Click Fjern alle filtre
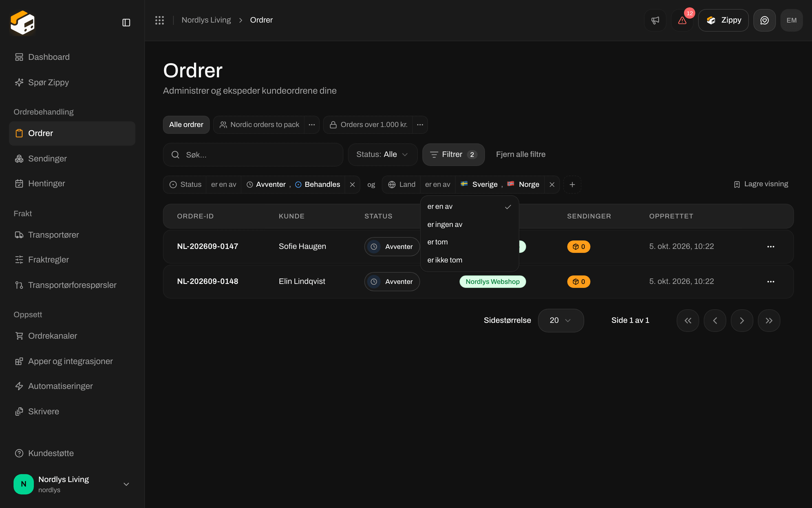The height and width of the screenshot is (508, 812). point(521,155)
